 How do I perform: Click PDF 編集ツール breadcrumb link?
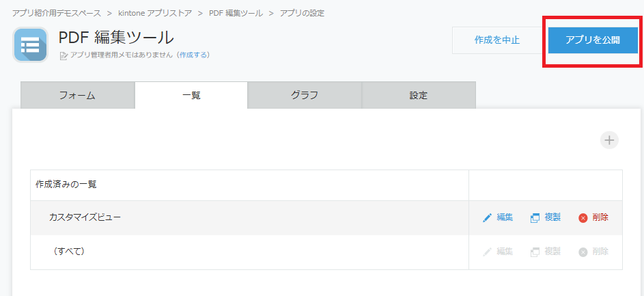(236, 13)
